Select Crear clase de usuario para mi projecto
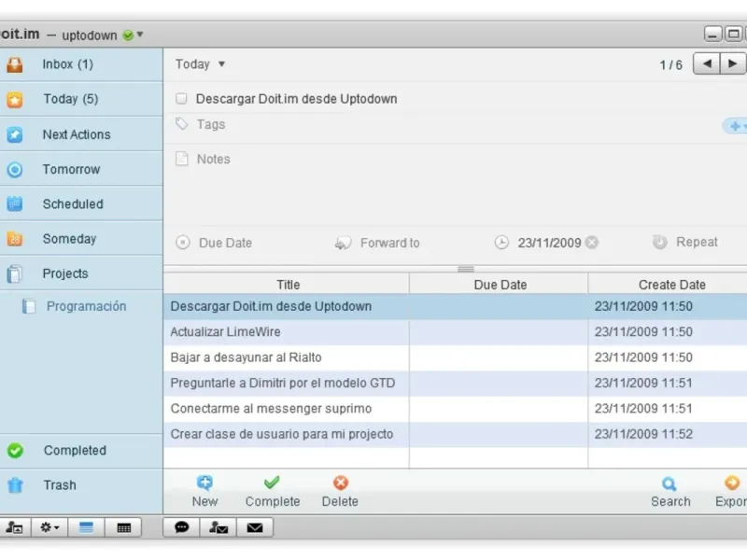Image resolution: width=747 pixels, height=560 pixels. click(456, 434)
